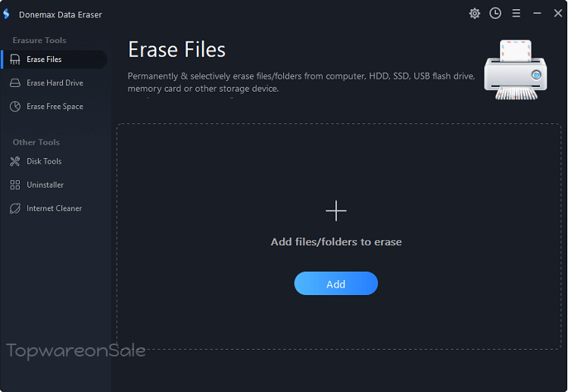Select the Erase Files menu label
The height and width of the screenshot is (392, 568).
[x=44, y=59]
